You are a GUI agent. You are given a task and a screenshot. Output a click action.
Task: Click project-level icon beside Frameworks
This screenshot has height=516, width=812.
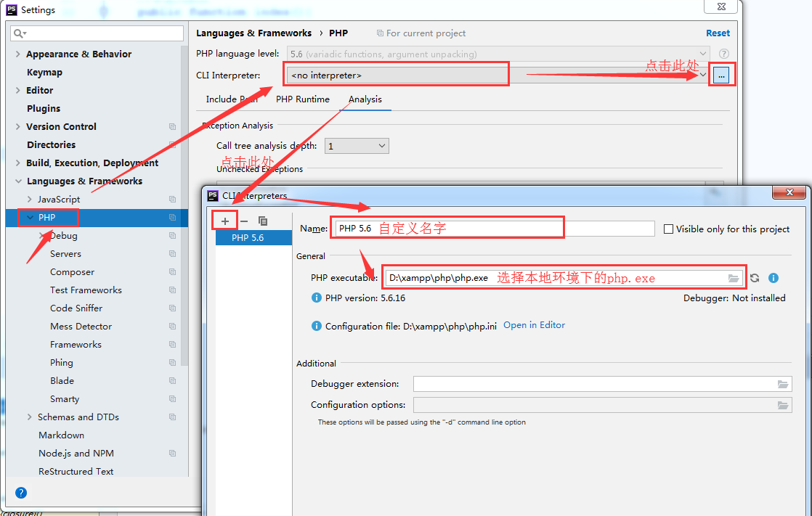[x=172, y=344]
